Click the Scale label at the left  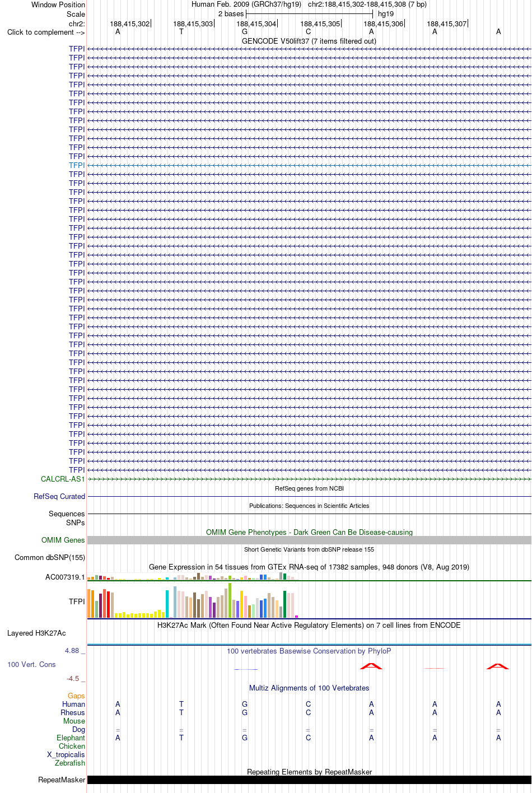[x=76, y=14]
